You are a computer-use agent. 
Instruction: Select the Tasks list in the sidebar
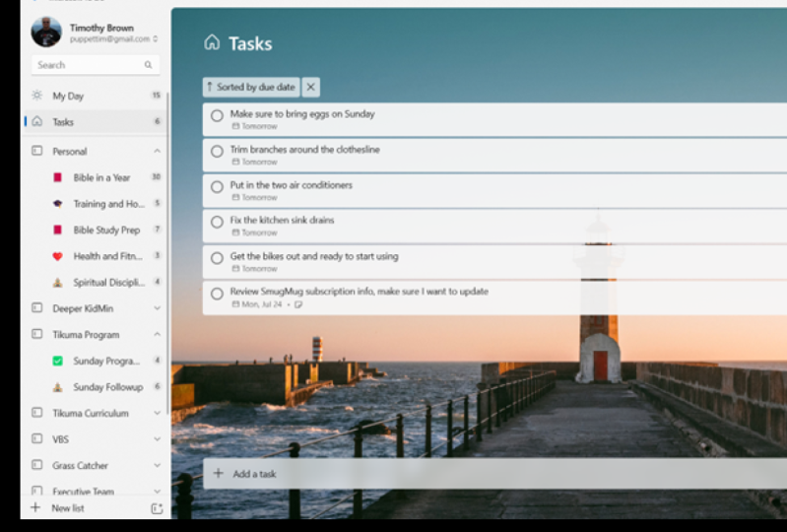coord(96,122)
